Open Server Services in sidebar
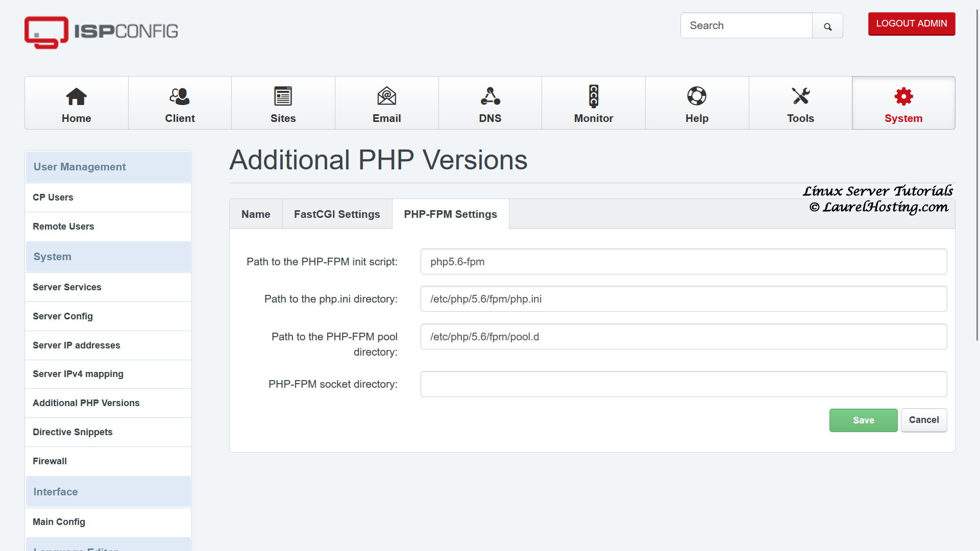Viewport: 980px width, 551px height. tap(108, 287)
